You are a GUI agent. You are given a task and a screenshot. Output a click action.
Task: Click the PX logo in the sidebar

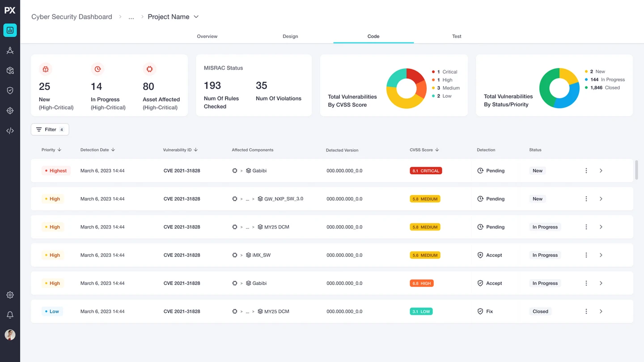pos(10,10)
